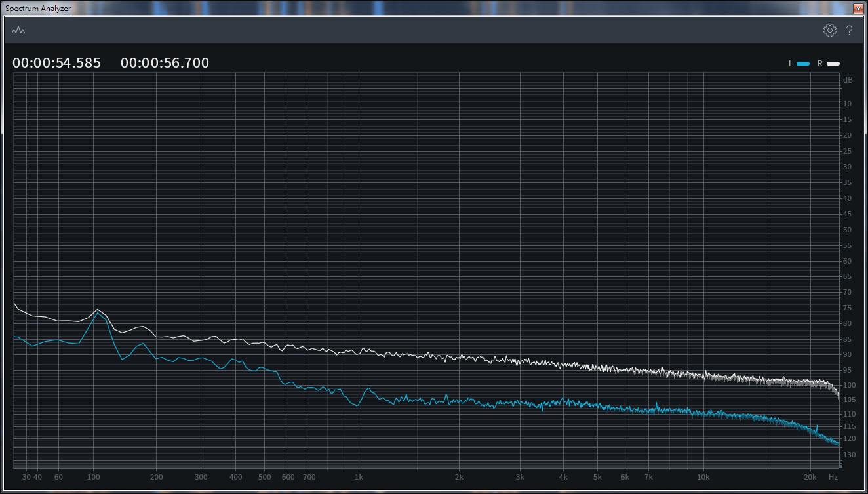Click the white curve peak near 100 Hz
Screen dimensions: 868x494
pyautogui.click(x=97, y=309)
